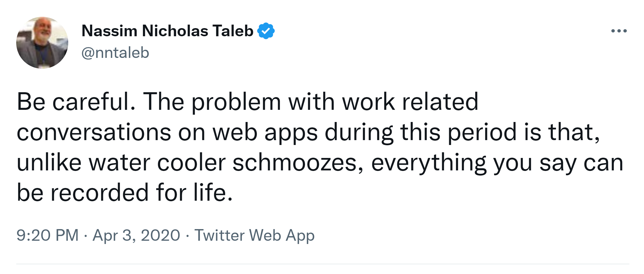Screen dimensions: 644x274
Task: Click "Be careful." at the tweet start
Action: click(x=76, y=102)
